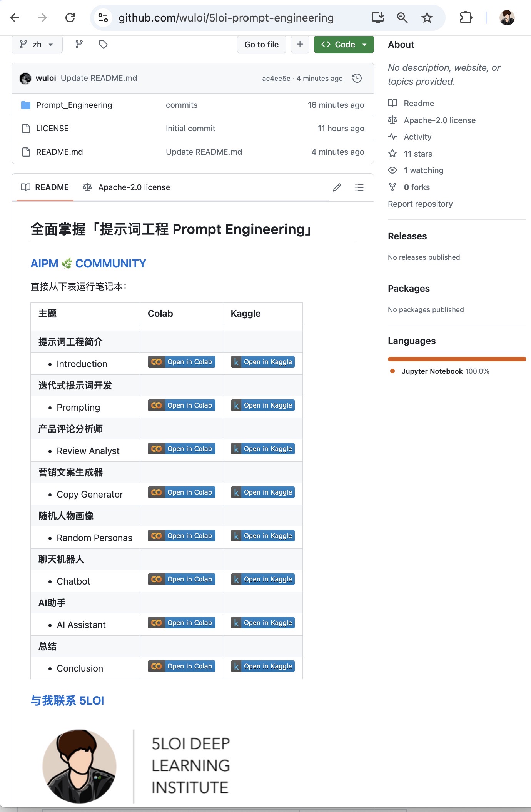Open the branches icon next to zh

click(x=79, y=45)
